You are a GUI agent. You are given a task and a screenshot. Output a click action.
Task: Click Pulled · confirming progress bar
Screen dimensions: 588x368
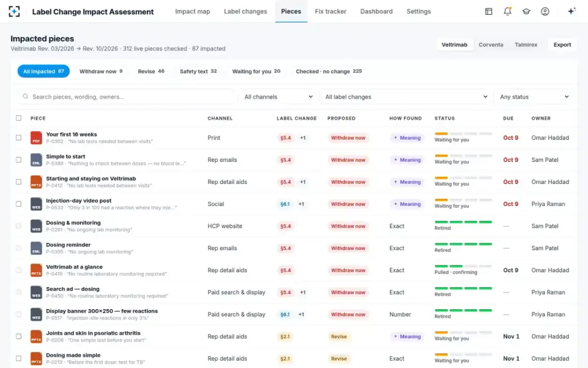[x=463, y=266]
